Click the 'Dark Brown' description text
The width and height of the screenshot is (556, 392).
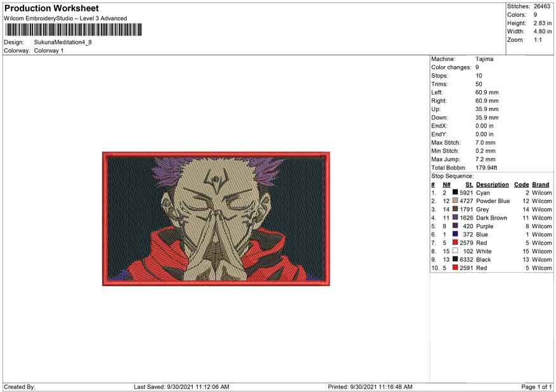coord(491,218)
